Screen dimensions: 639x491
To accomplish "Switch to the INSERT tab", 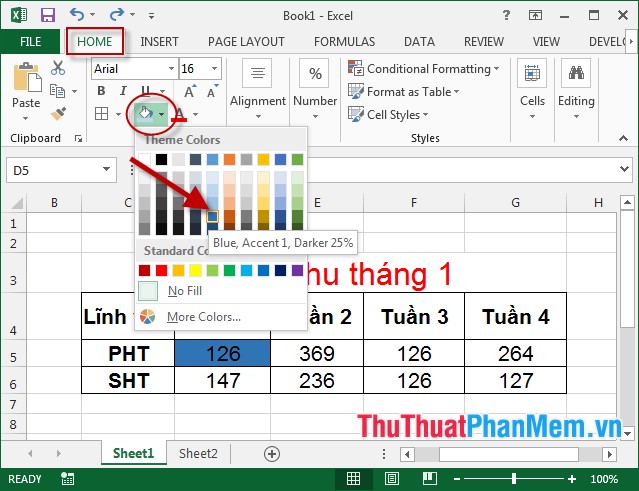I will [x=159, y=42].
